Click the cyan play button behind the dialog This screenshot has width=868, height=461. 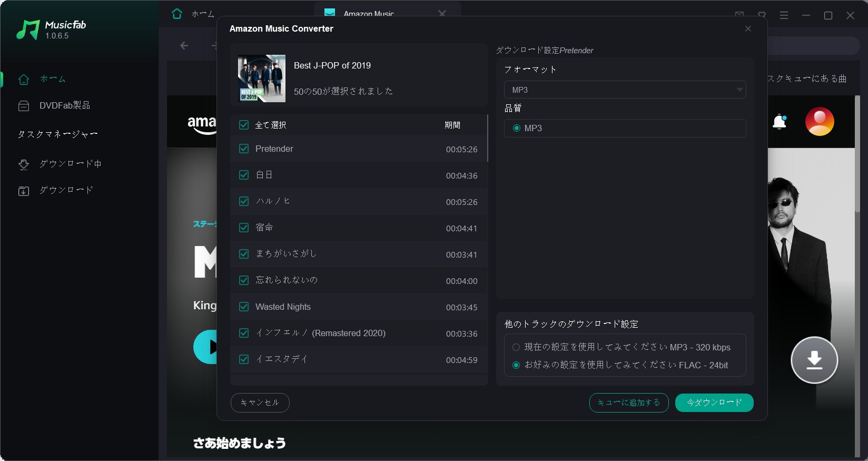pyautogui.click(x=205, y=347)
